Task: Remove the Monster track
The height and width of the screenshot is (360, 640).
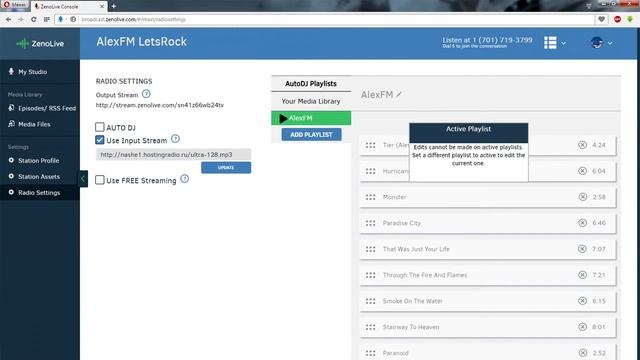Action: pos(582,197)
